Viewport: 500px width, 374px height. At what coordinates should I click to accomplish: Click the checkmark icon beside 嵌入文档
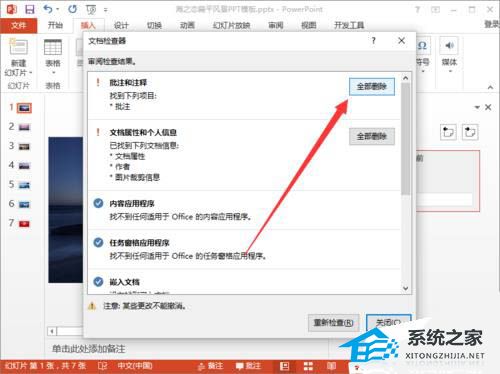coord(98,282)
